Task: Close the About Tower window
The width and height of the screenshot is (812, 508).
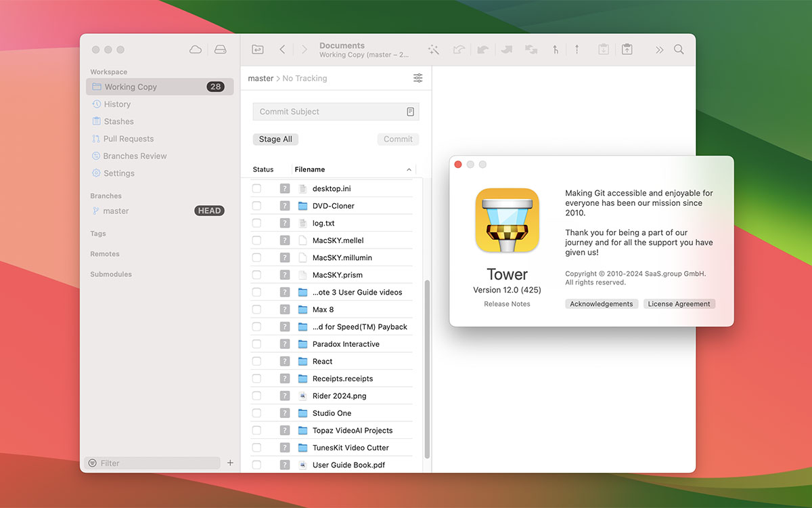Action: (x=458, y=165)
